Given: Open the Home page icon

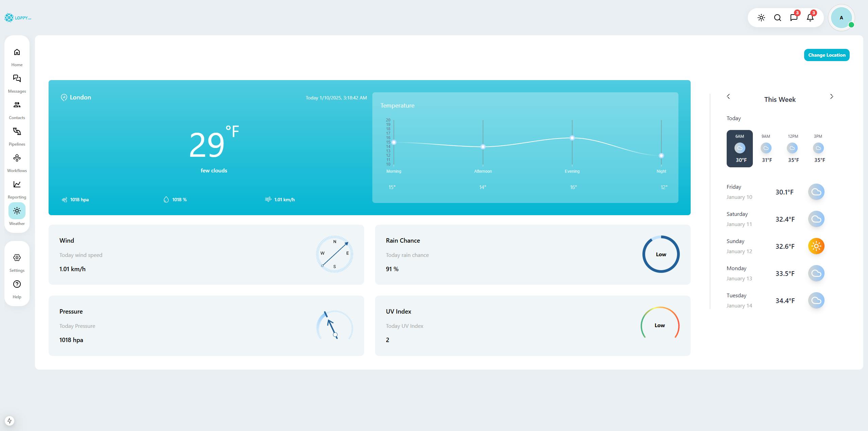Looking at the screenshot, I should point(17,52).
